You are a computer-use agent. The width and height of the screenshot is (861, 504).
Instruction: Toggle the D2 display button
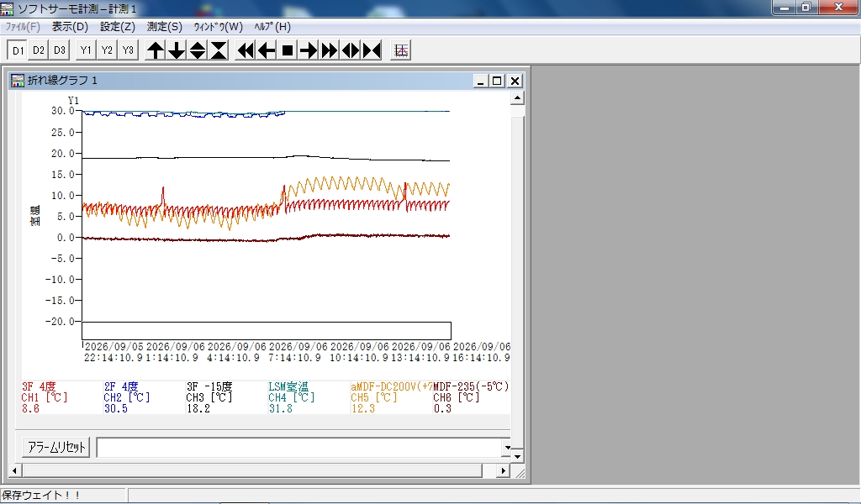(x=39, y=50)
